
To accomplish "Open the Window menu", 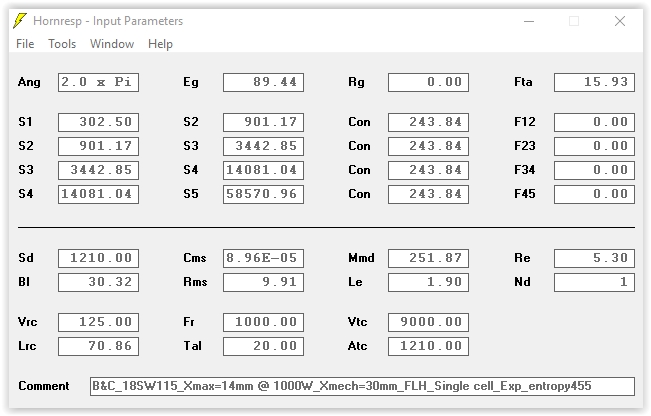I will 112,44.
